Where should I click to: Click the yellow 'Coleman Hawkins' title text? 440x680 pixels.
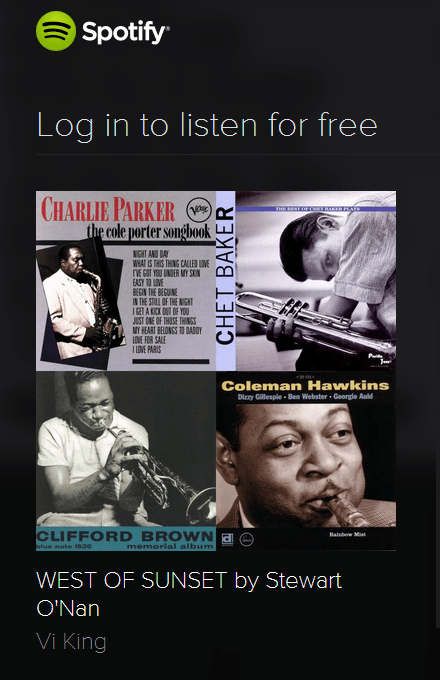(305, 386)
